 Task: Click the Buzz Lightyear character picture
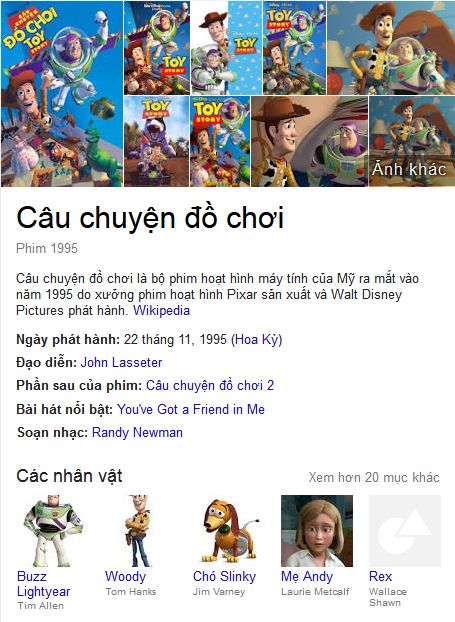tap(52, 531)
